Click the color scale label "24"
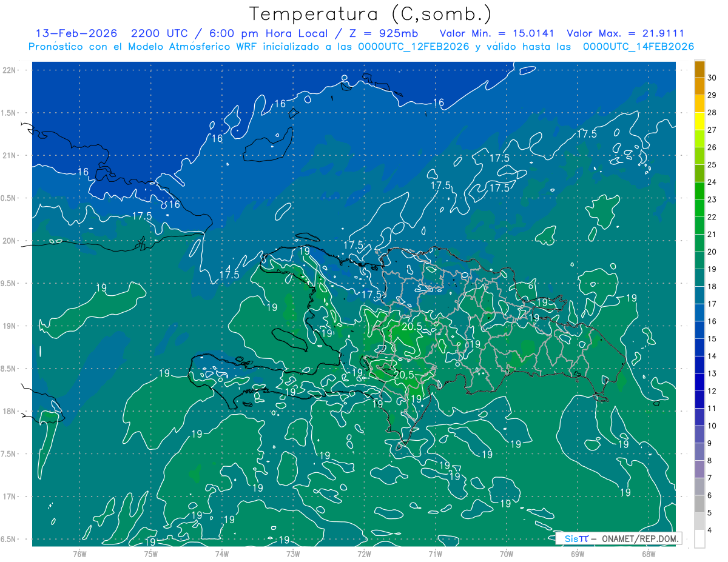728x562 pixels. (713, 182)
